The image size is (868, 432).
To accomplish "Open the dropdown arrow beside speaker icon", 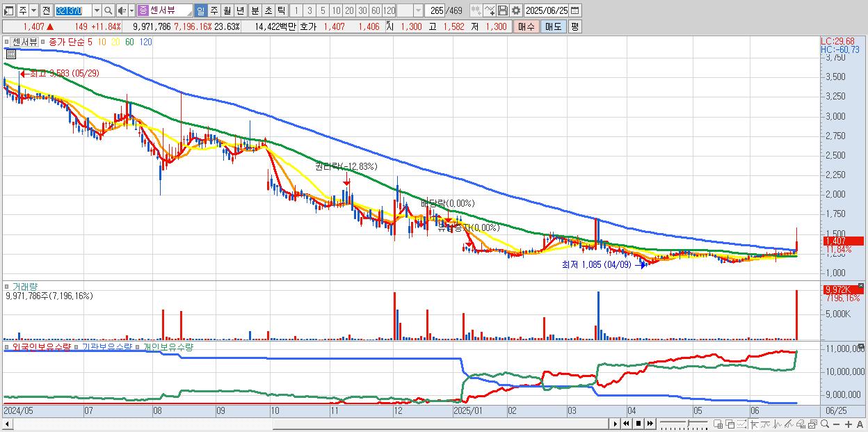I will [132, 10].
